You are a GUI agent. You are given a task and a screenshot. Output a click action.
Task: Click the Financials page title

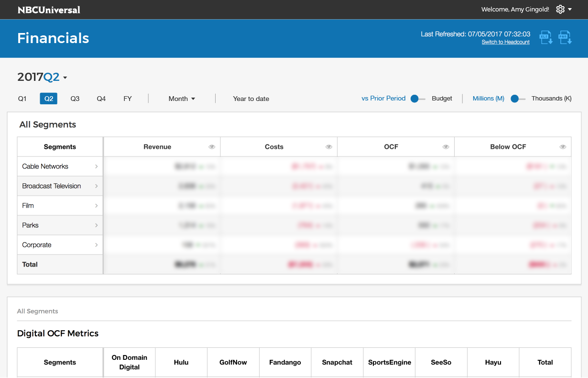pos(53,38)
